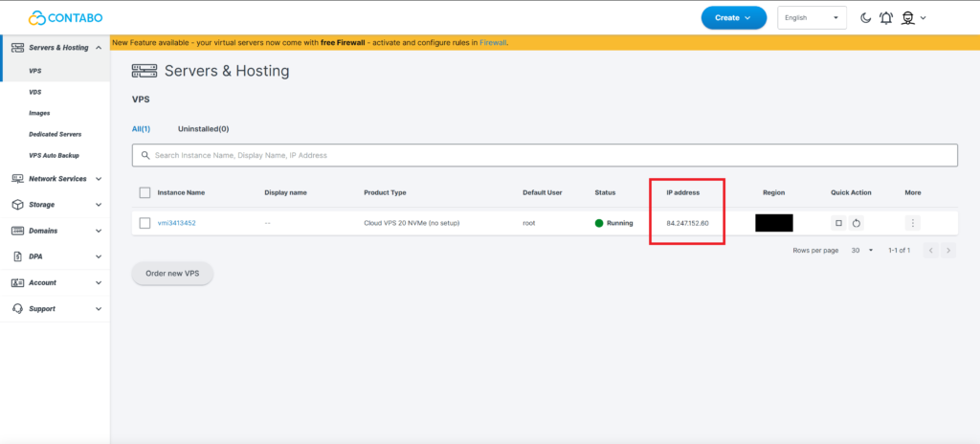Follow the Firewall link in the banner
The height and width of the screenshot is (444, 980).
493,42
